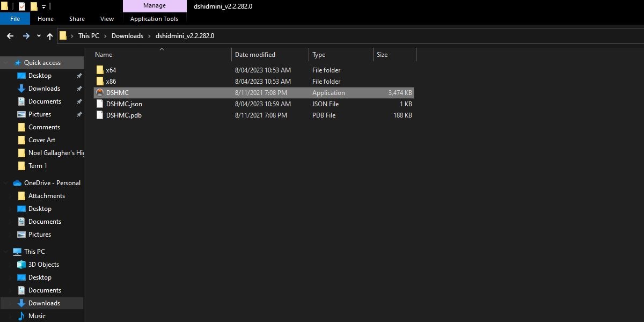Open the x64 folder
Viewport: 644px width, 322px height.
111,70
